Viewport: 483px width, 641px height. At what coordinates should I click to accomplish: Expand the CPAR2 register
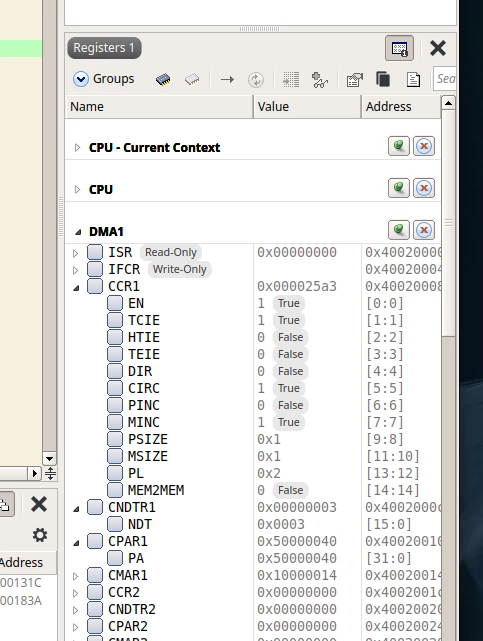click(76, 627)
